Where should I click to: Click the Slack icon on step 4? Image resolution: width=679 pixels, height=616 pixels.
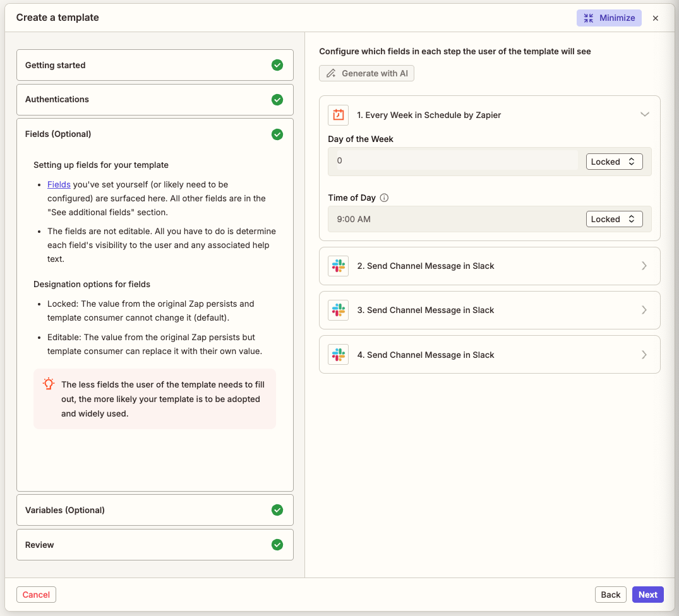click(x=338, y=354)
